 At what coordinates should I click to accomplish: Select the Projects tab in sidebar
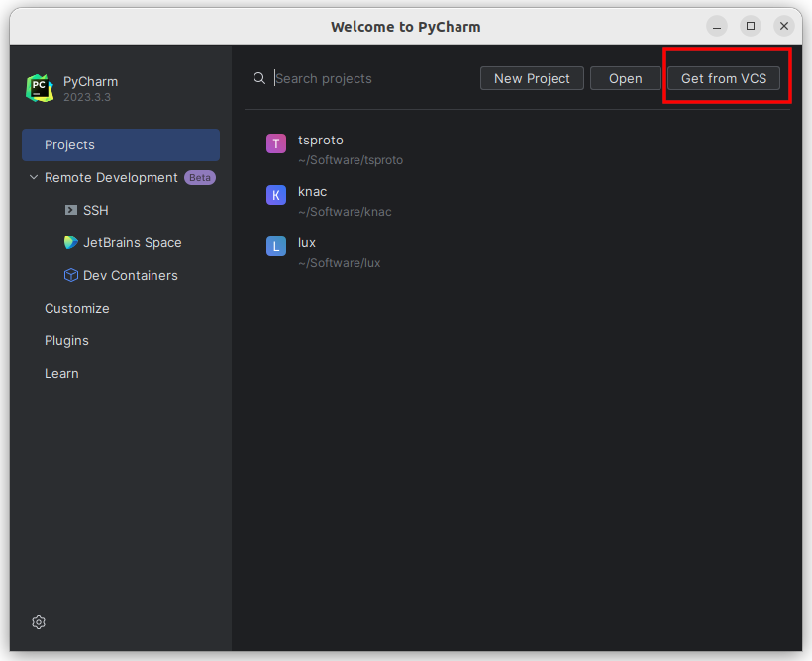[x=121, y=144]
